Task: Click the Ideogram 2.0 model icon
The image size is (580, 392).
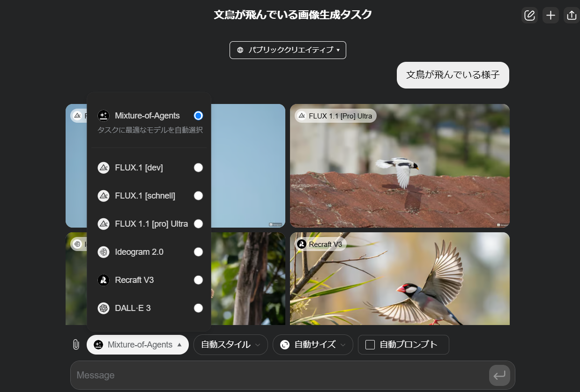Action: (x=104, y=252)
